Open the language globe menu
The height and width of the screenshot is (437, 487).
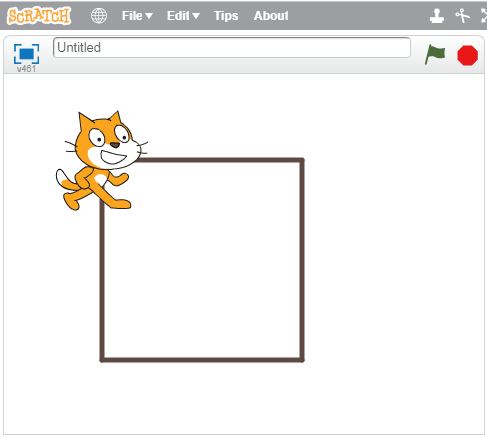[x=99, y=16]
